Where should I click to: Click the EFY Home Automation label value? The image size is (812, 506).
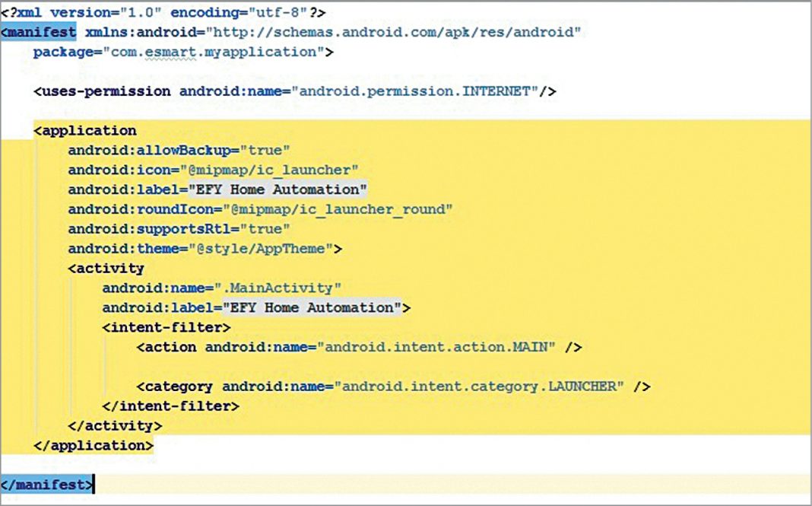click(278, 189)
